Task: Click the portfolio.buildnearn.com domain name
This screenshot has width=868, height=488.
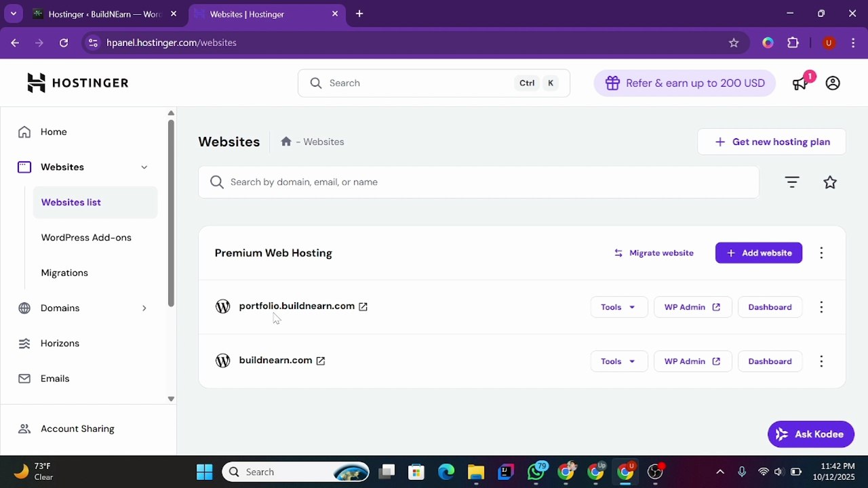Action: click(297, 306)
